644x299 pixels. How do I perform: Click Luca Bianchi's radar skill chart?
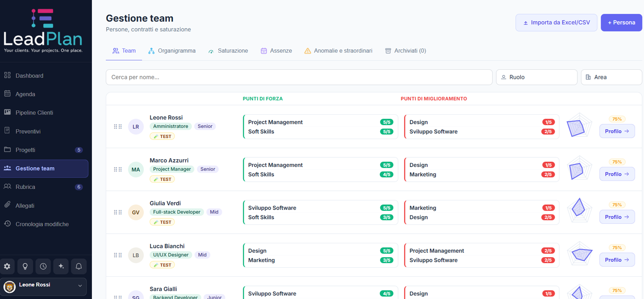click(x=580, y=254)
